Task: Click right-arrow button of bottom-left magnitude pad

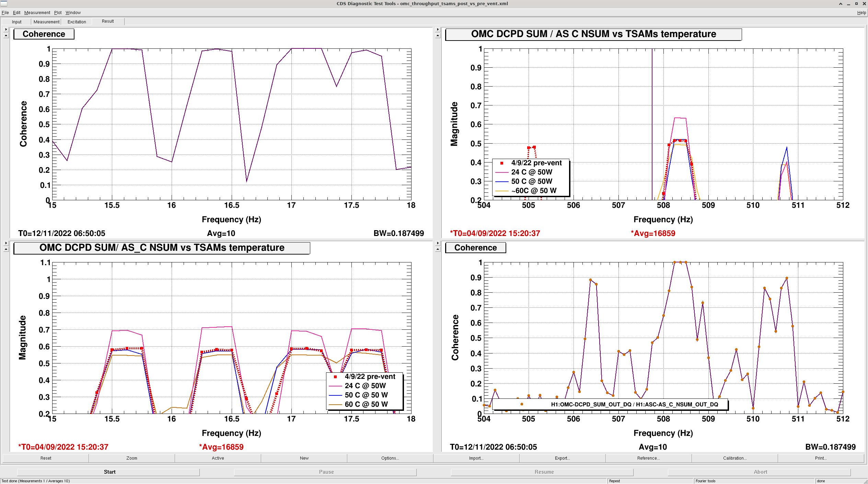Action: pos(6,243)
